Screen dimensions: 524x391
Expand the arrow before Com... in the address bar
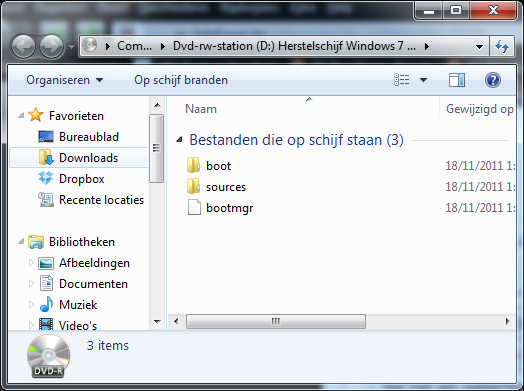point(108,46)
